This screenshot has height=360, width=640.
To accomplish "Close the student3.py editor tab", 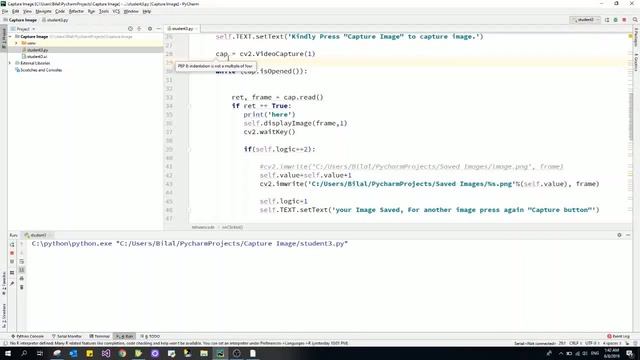I will pos(196,29).
